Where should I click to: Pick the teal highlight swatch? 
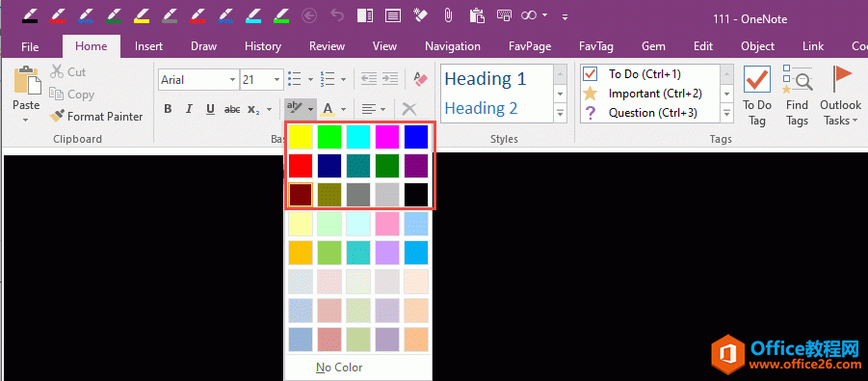(358, 166)
